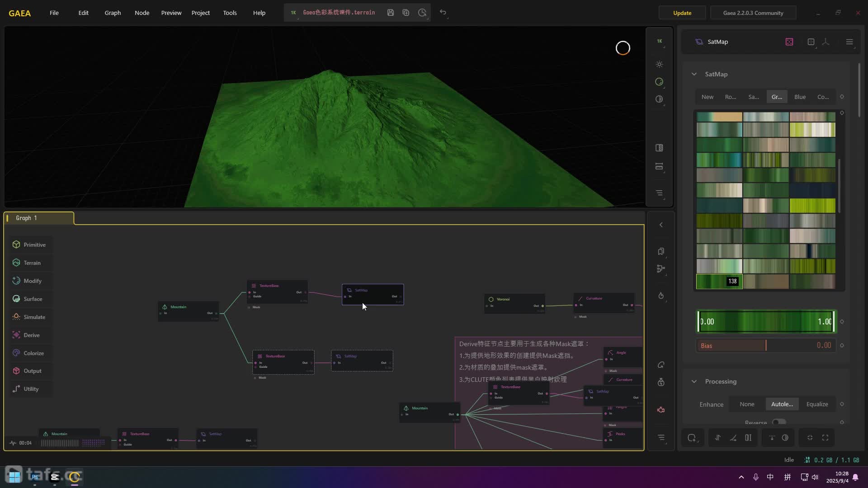Select None enhance option
The image size is (868, 488).
pyautogui.click(x=747, y=404)
